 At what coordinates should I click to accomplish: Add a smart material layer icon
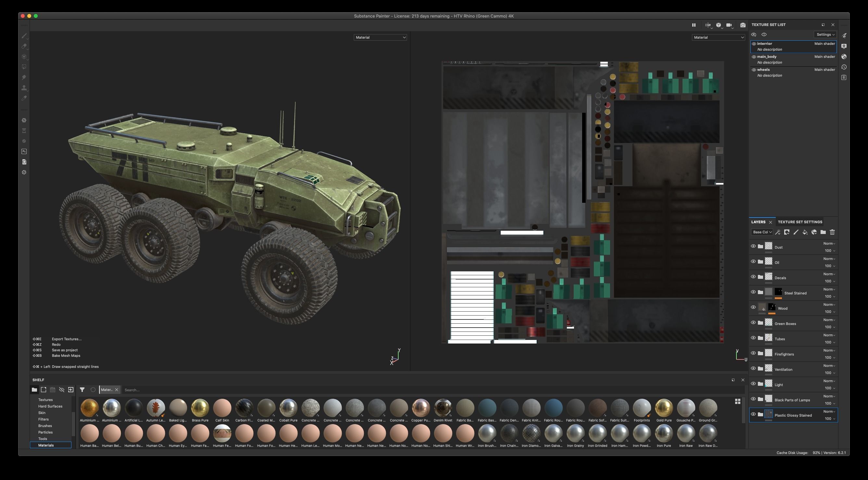[x=814, y=232]
